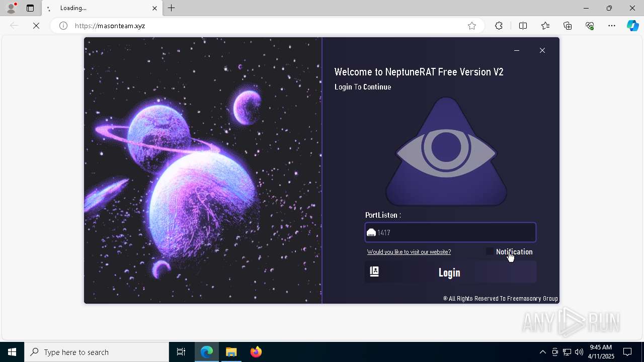This screenshot has height=362, width=644.
Task: Open Edge Collections
Action: 568,26
